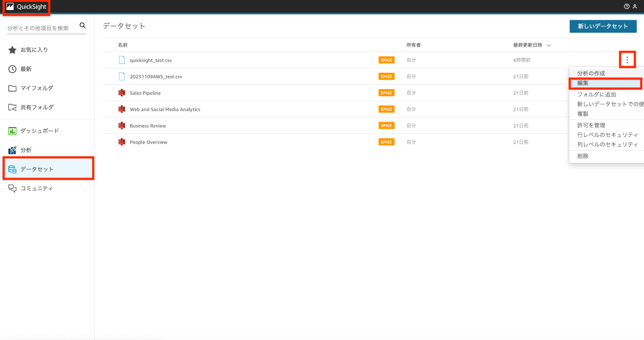644x340 pixels.
Task: Open the three-dot menu for quicksight_test.csv
Action: (x=627, y=60)
